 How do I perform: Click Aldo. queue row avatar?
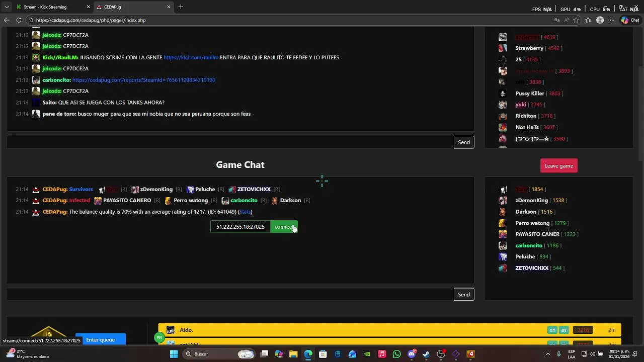click(171, 330)
